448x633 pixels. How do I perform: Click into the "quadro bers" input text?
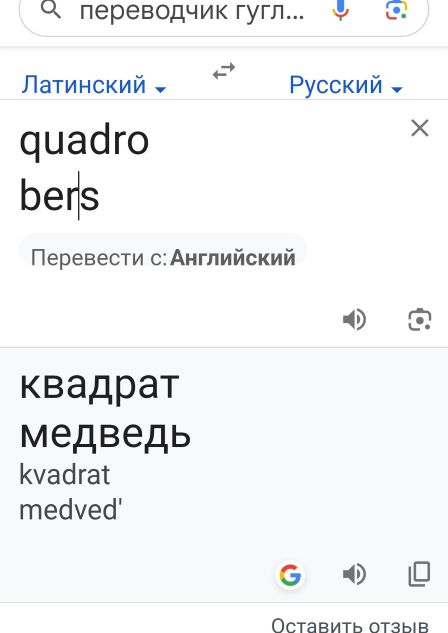coord(84,168)
